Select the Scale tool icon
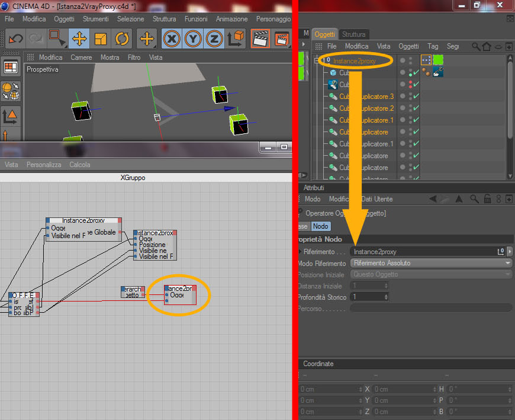The height and width of the screenshot is (420, 515). point(101,39)
